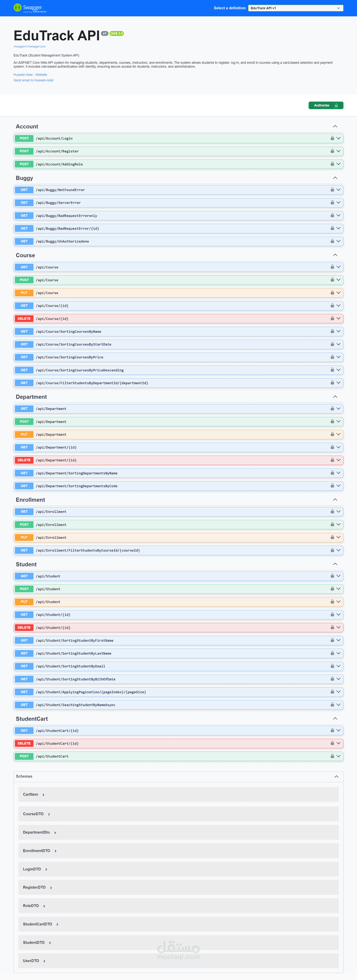This screenshot has width=357, height=980.
Task: Open the Select a definition dropdown
Action: (x=295, y=8)
